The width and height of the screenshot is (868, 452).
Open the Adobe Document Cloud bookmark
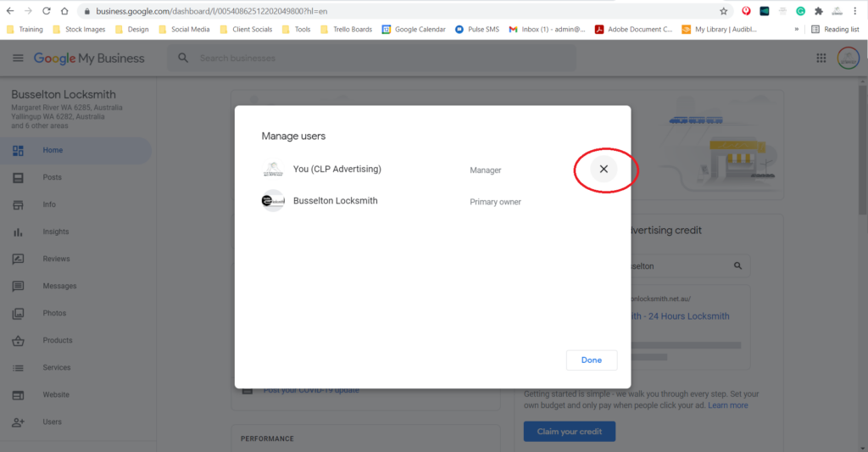[x=633, y=30]
